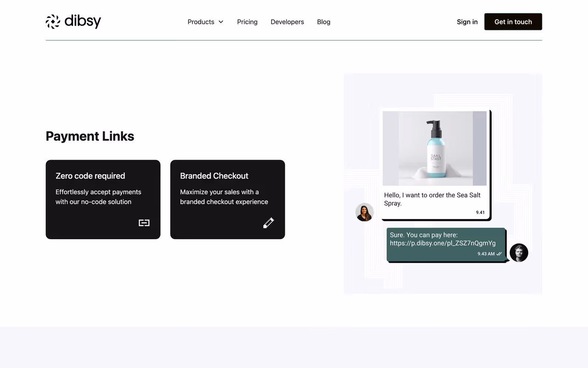Click the dibsy swirl logo icon
The height and width of the screenshot is (368, 588).
pos(53,22)
